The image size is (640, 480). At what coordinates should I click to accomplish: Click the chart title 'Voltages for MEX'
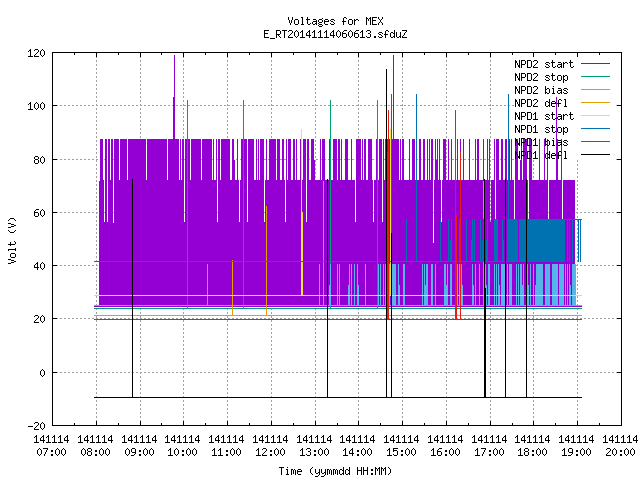click(335, 21)
